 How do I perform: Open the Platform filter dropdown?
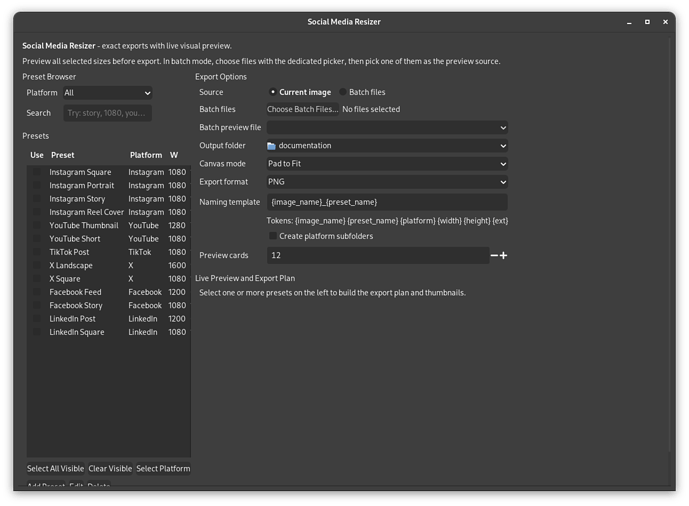click(x=107, y=93)
